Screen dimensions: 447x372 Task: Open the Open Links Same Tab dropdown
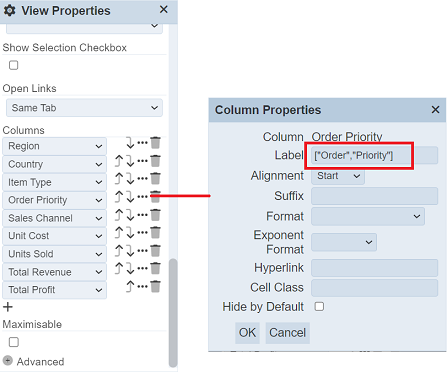click(84, 108)
